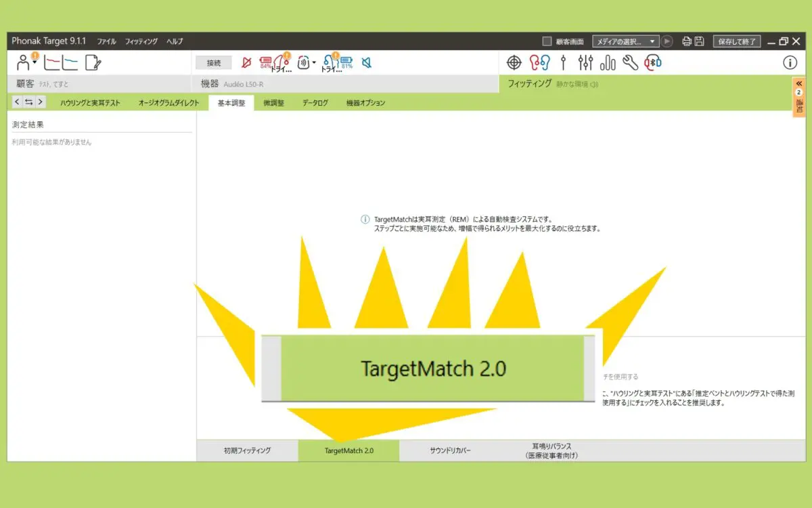Switch to the 微調整 tab
Image resolution: width=812 pixels, height=508 pixels.
(x=273, y=103)
